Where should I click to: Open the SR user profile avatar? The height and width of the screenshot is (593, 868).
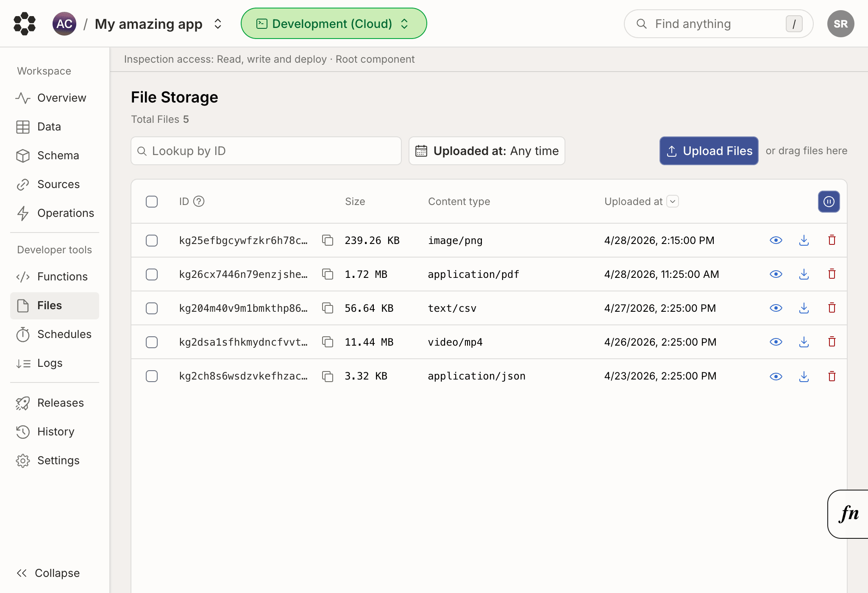(x=840, y=24)
